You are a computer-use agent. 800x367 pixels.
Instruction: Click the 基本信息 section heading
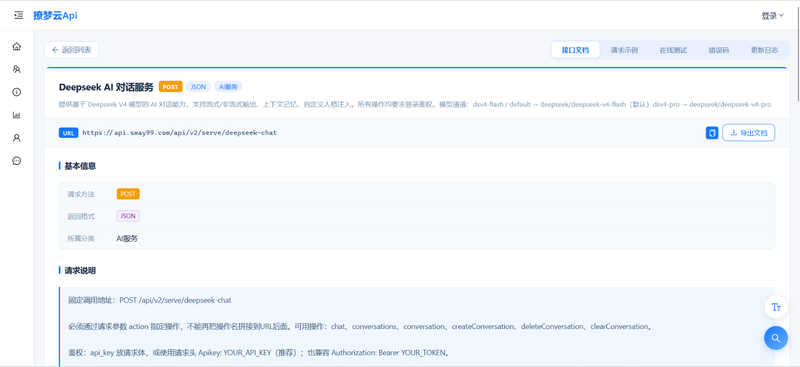(x=80, y=166)
